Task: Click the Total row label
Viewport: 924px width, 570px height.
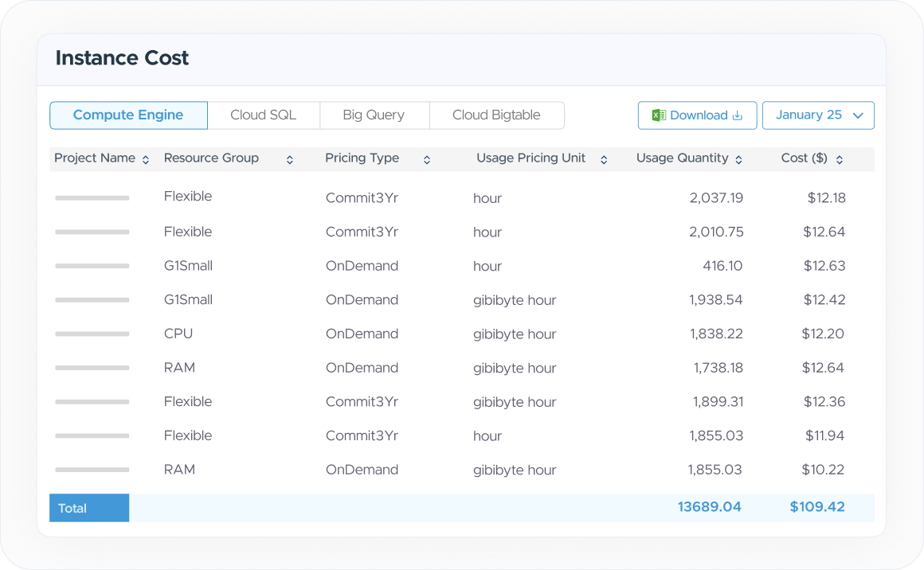Action: click(89, 508)
